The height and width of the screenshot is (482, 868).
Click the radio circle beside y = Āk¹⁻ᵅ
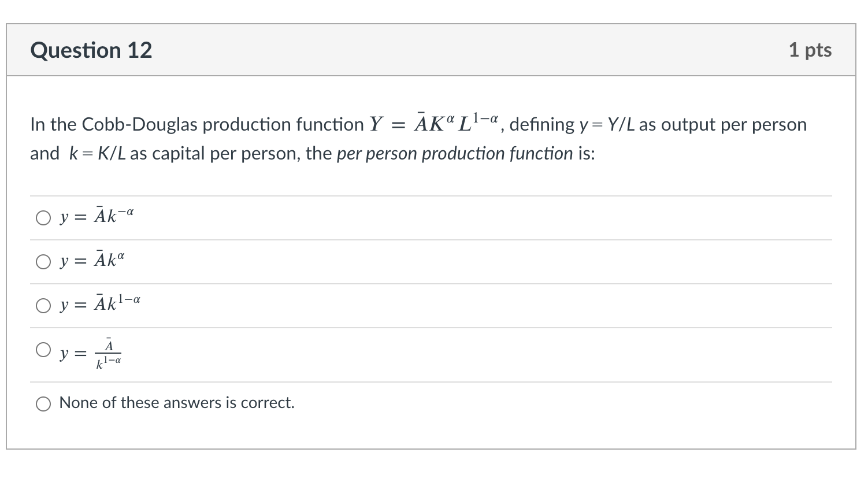click(43, 306)
